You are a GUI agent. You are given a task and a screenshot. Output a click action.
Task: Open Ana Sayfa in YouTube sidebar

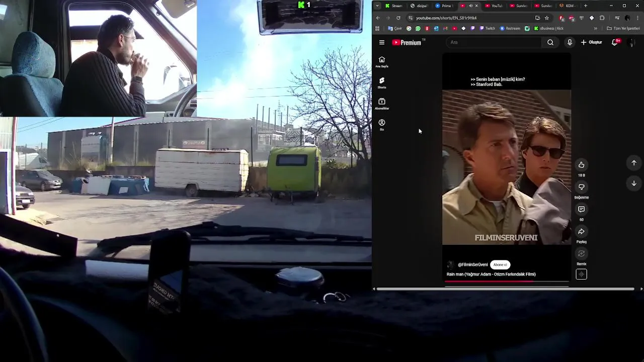[382, 62]
